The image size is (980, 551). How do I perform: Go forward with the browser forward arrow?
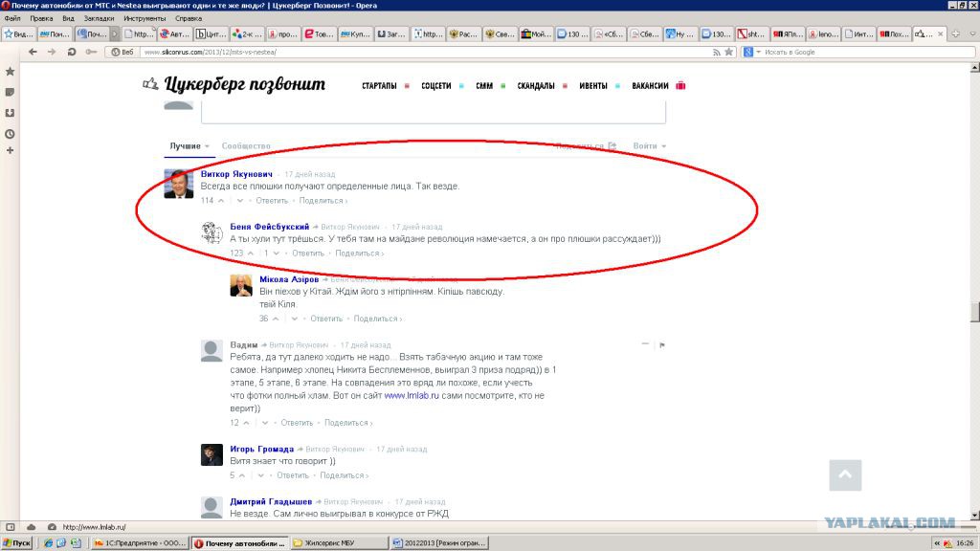(52, 52)
